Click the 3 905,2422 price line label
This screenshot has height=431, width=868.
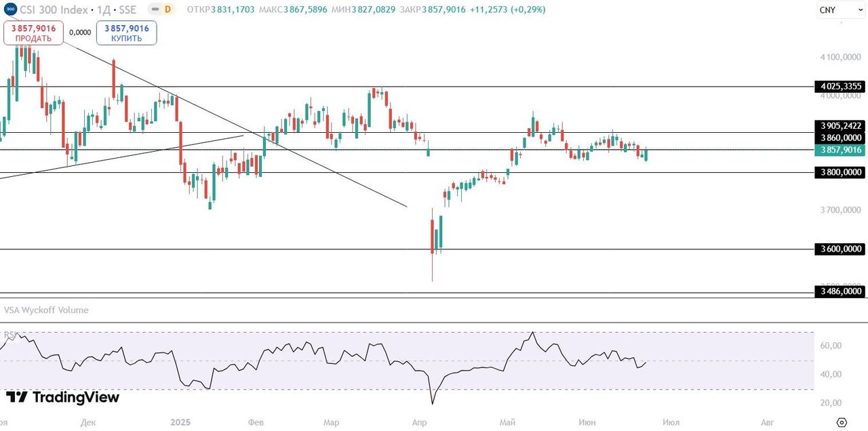point(840,126)
